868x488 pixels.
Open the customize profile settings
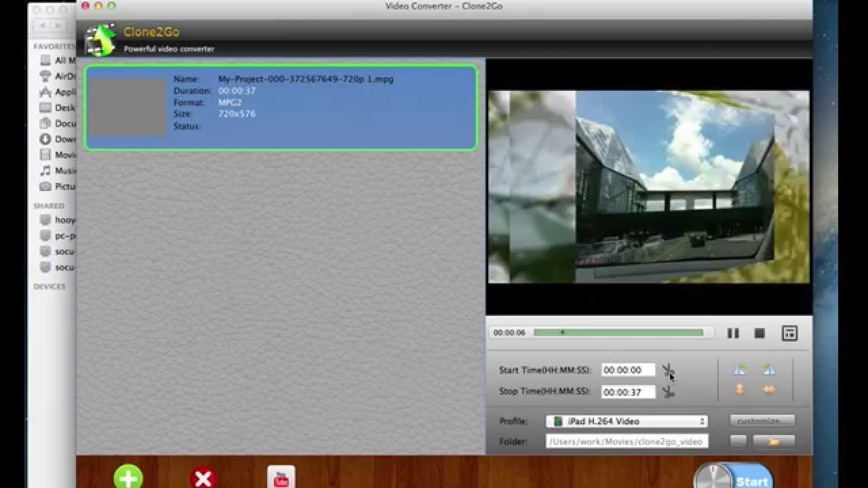pos(762,421)
